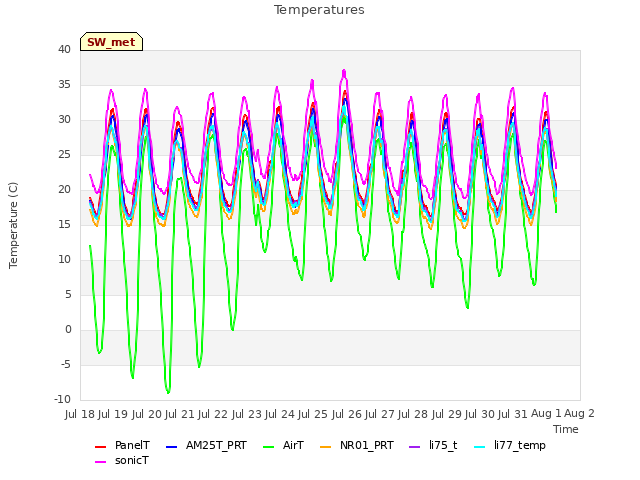Click the green AirT color marker

pos(269,447)
